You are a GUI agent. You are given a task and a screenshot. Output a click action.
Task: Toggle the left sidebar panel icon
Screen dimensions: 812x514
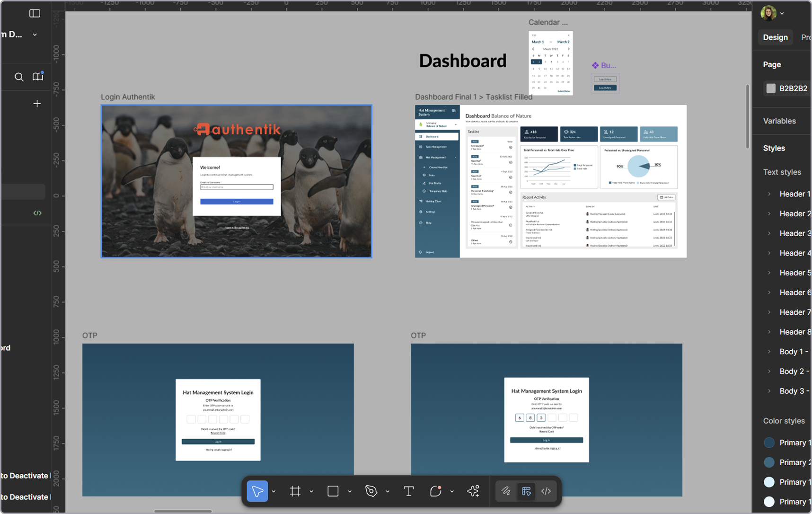point(35,13)
